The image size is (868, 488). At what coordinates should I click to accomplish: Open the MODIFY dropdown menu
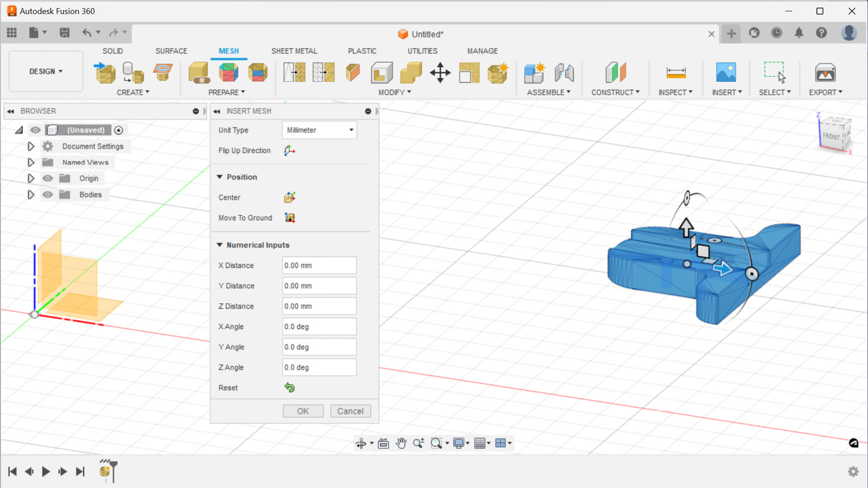coord(395,92)
